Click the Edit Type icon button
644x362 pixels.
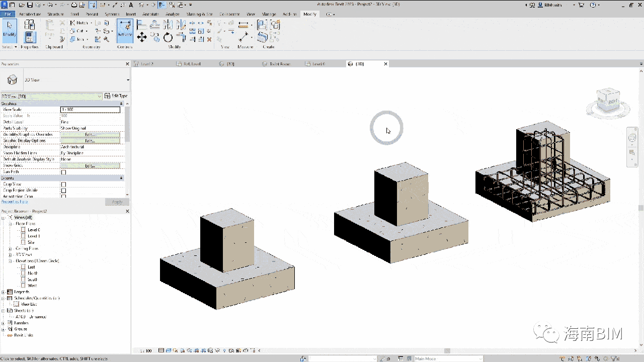tap(116, 96)
